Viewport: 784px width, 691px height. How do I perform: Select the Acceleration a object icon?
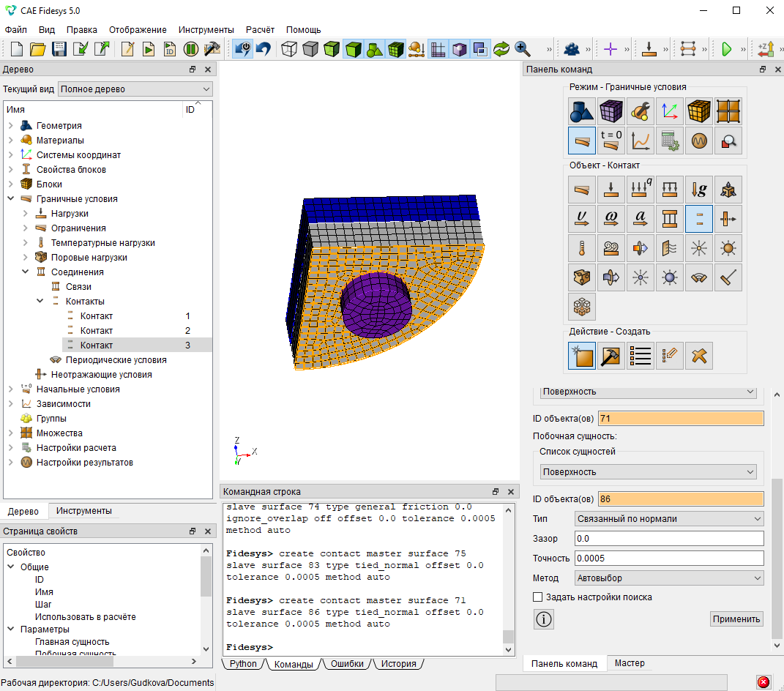[x=640, y=219]
